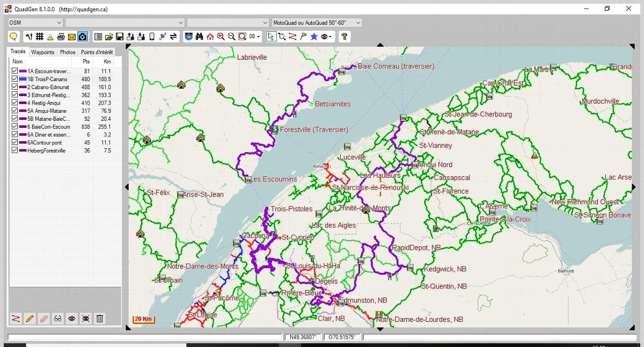Click the eyeglasses icon below track list
The image size is (644, 347).
coord(58,319)
